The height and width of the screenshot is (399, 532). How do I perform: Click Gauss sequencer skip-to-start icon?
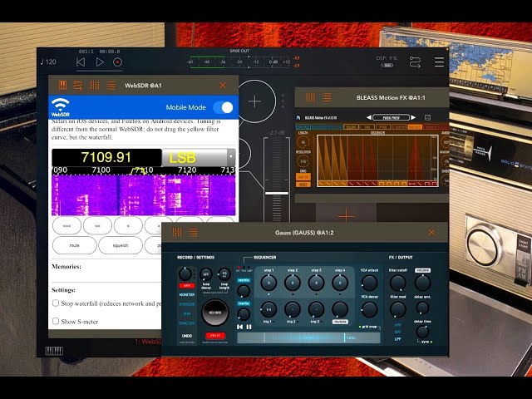click(240, 327)
